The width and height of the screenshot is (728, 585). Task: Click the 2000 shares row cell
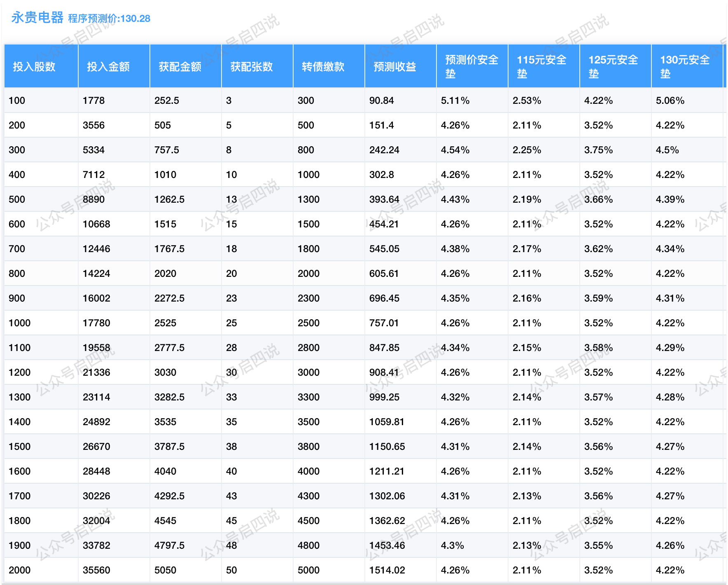click(19, 570)
